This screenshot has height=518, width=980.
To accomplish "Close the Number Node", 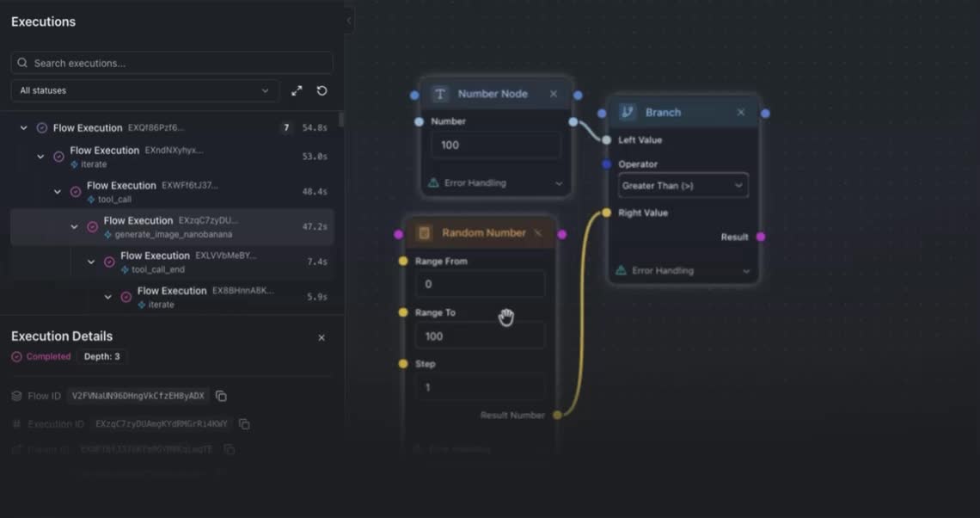I will 554,94.
